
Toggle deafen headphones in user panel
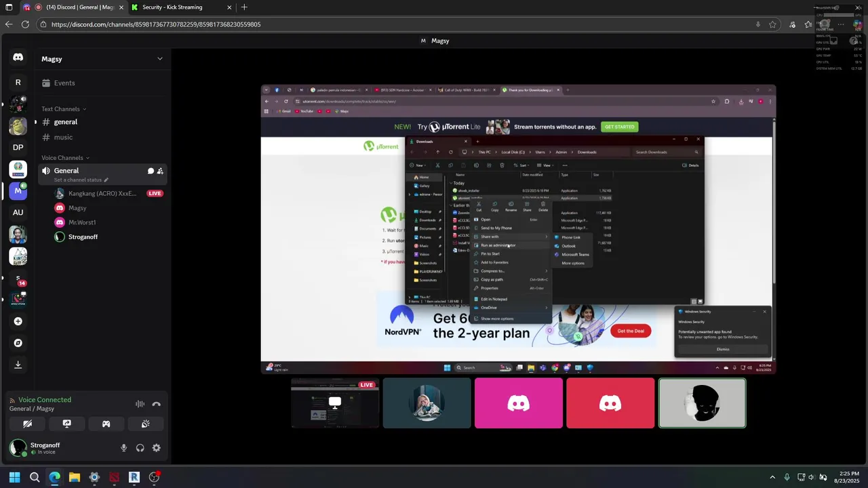pos(140,448)
